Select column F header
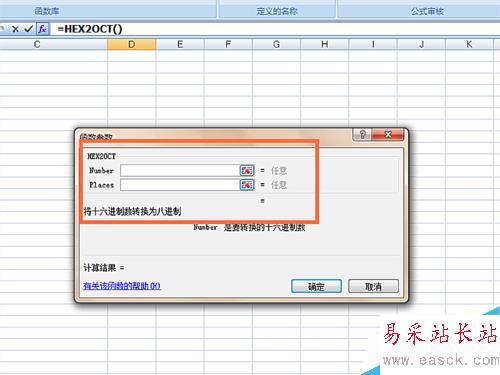Screen dimensions: 500x375 click(228, 44)
